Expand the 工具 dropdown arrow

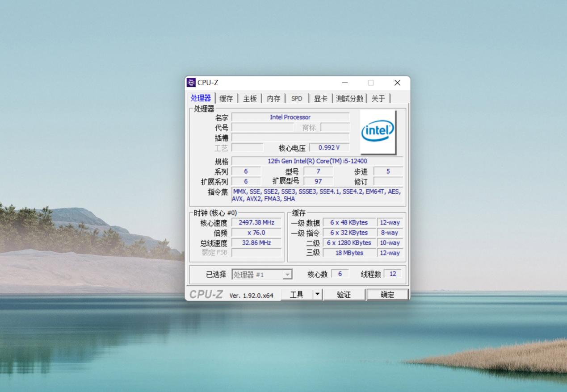coord(317,294)
